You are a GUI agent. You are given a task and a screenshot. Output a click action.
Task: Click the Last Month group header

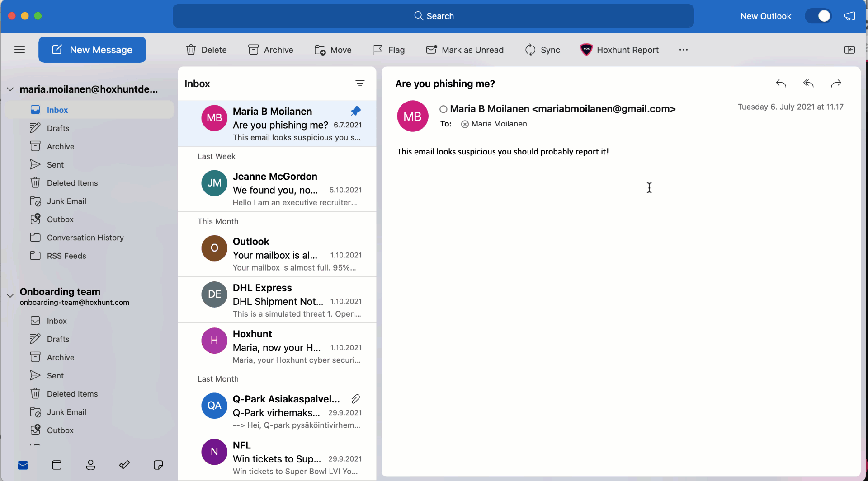pos(218,379)
